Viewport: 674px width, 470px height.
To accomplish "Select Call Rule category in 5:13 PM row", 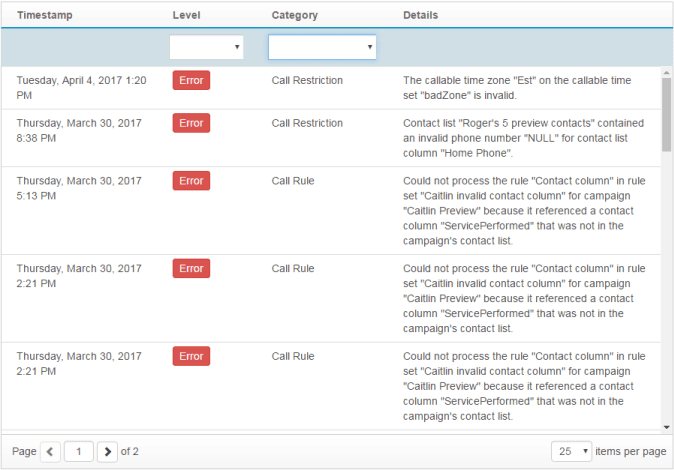I will 293,181.
